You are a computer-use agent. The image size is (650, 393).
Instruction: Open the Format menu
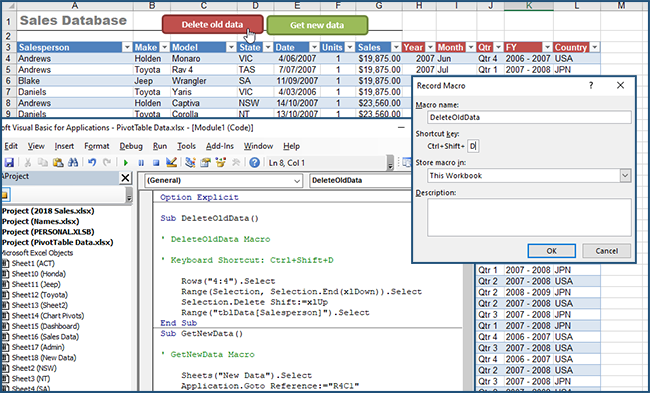[x=97, y=146]
